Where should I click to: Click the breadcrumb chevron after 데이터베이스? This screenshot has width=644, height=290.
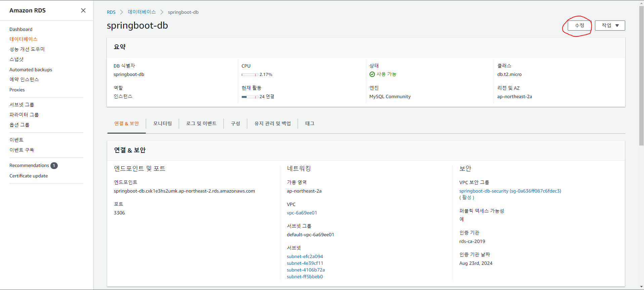coord(162,12)
